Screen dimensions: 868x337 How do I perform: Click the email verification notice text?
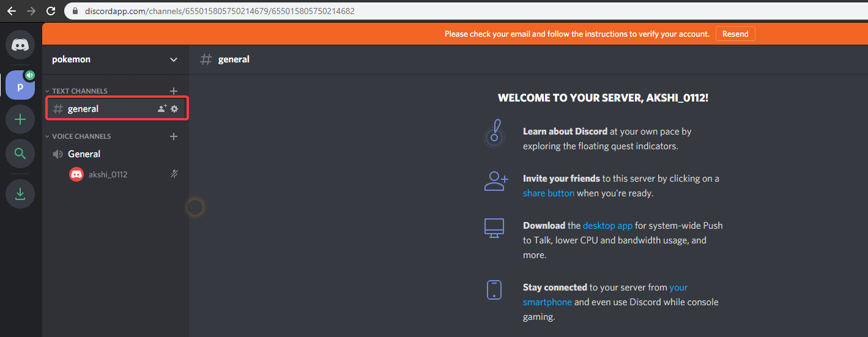click(x=577, y=34)
